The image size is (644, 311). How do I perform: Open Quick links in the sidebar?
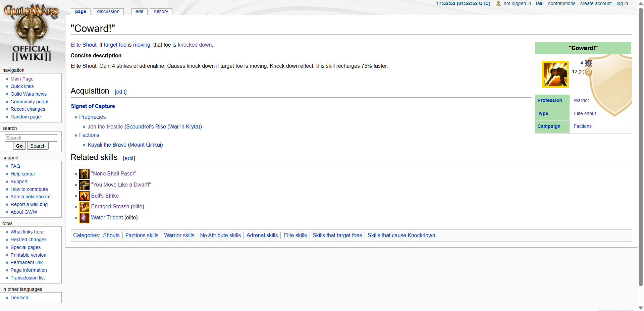pos(22,86)
